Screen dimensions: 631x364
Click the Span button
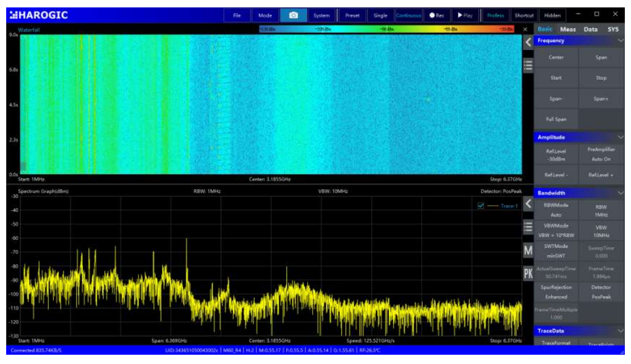pyautogui.click(x=601, y=57)
